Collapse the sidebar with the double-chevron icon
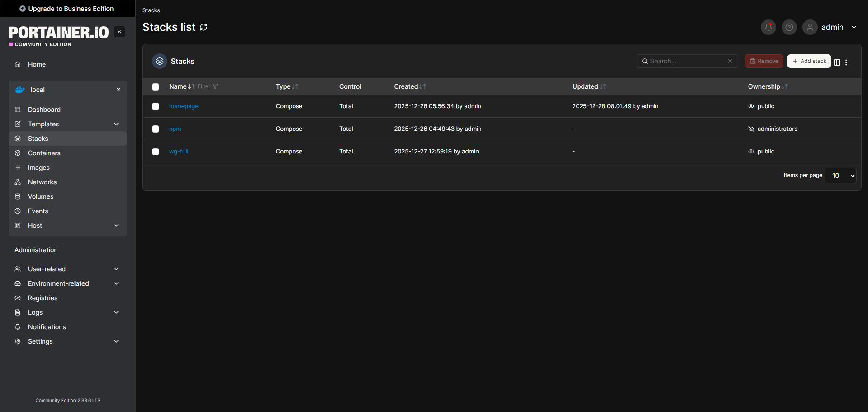868x412 pixels. 119,32
